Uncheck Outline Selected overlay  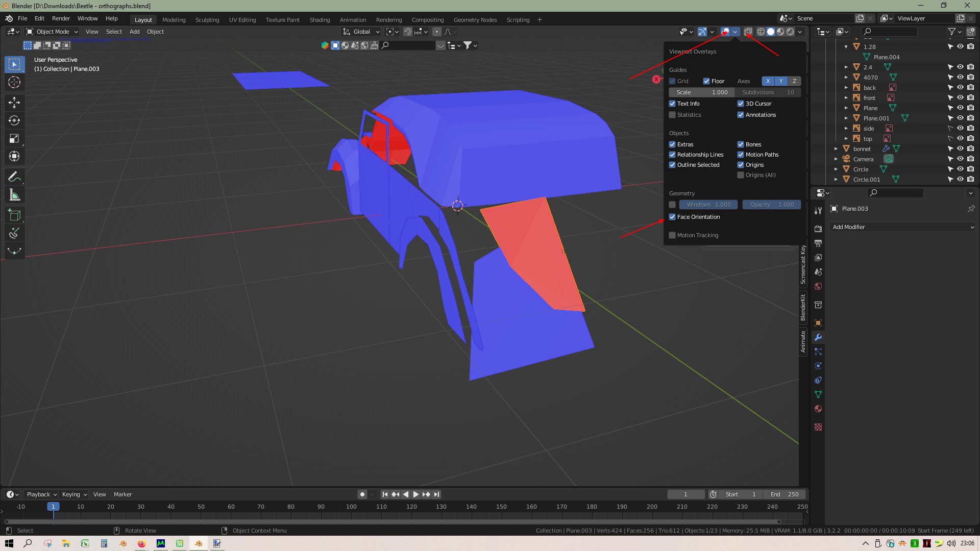coord(672,165)
